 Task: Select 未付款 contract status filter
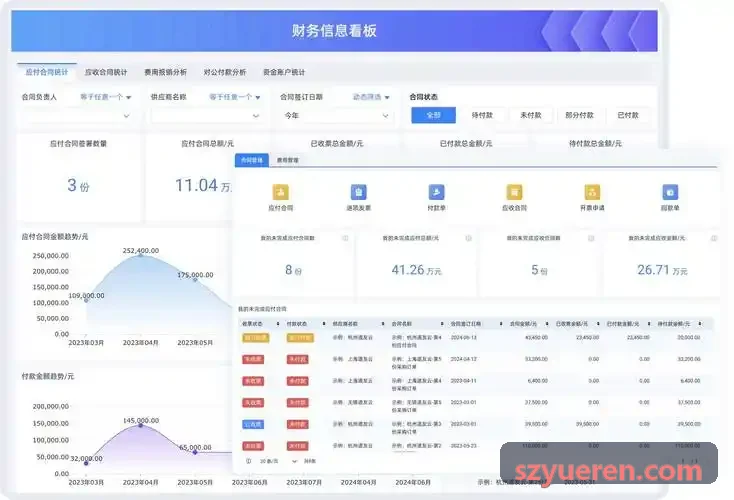pyautogui.click(x=531, y=115)
